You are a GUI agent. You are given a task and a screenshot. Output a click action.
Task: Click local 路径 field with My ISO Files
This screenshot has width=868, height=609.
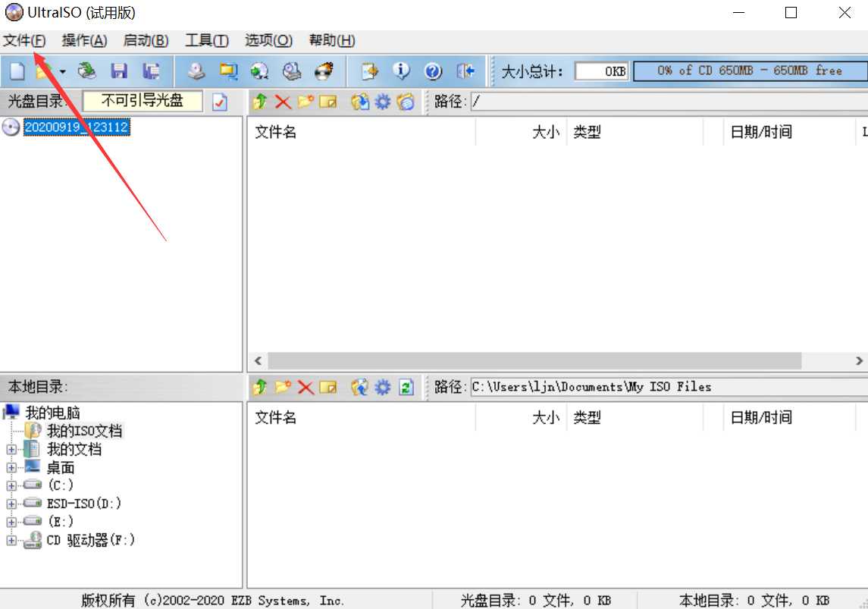669,387
